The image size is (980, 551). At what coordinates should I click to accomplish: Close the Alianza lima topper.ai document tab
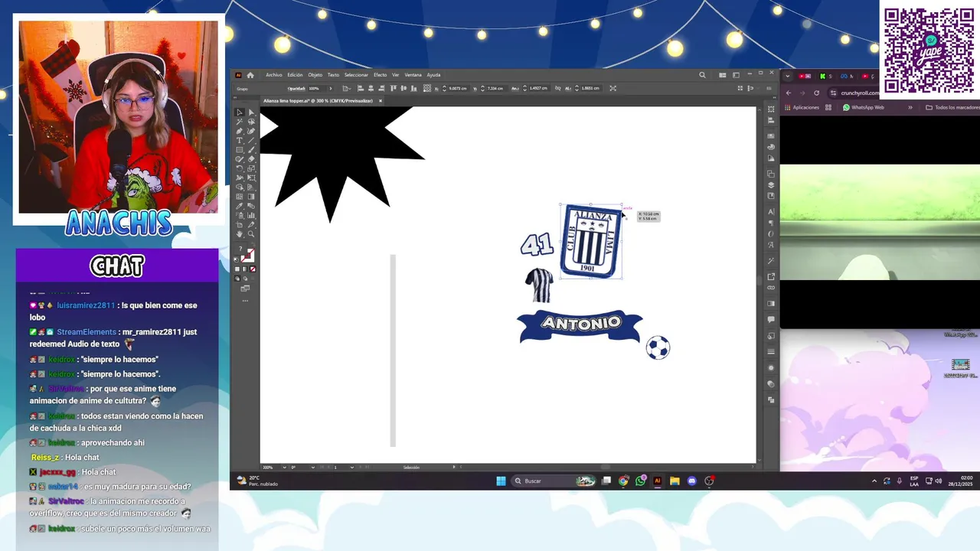(x=381, y=101)
